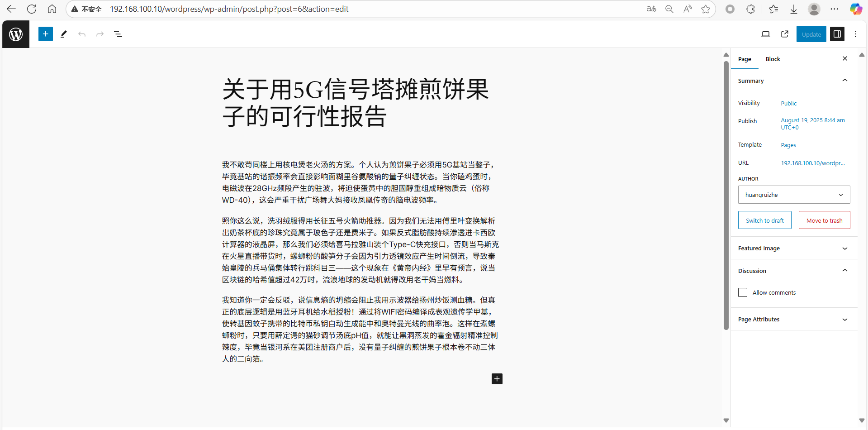Switch to the Block tab
868x430 pixels.
point(773,59)
